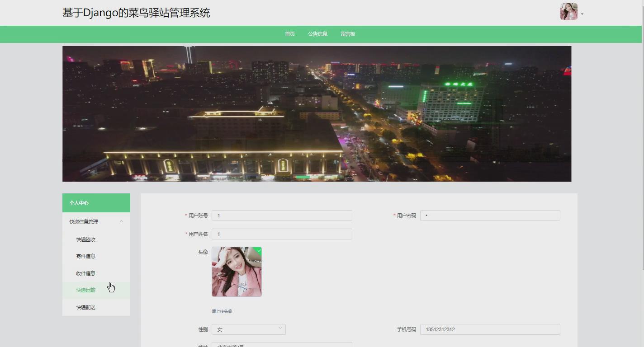This screenshot has width=644, height=347.
Task: Open the user avatar menu at top right
Action: [x=568, y=11]
